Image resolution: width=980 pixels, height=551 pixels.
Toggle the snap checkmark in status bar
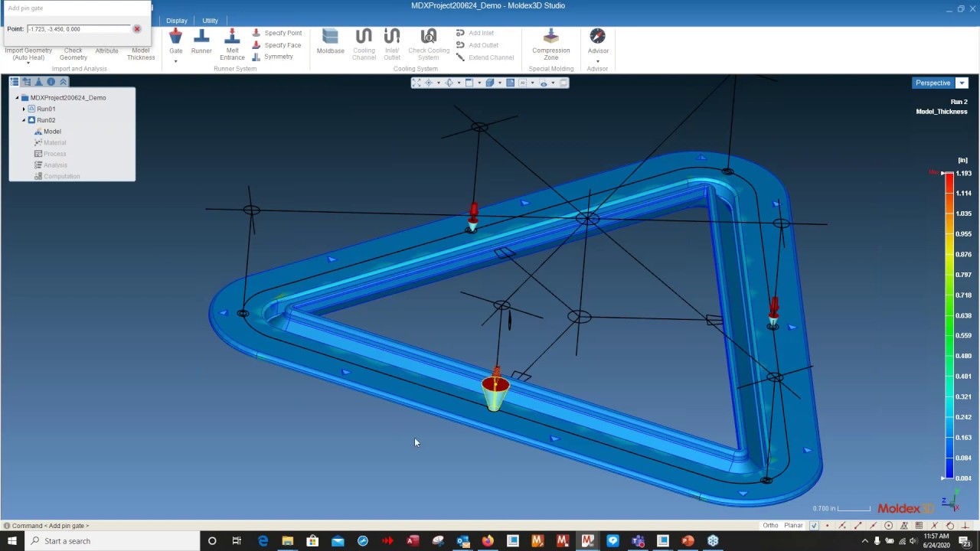click(814, 526)
